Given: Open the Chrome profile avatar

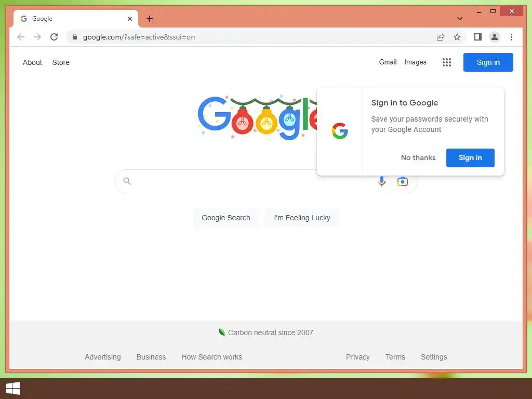Looking at the screenshot, I should point(495,37).
